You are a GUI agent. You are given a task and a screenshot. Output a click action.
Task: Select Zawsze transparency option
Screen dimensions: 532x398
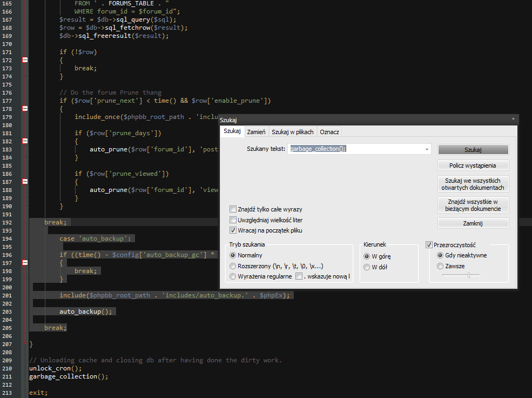pos(440,266)
